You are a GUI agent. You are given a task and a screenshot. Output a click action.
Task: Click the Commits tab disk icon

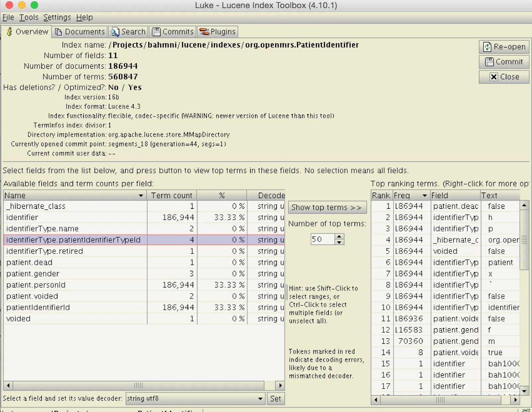point(156,32)
